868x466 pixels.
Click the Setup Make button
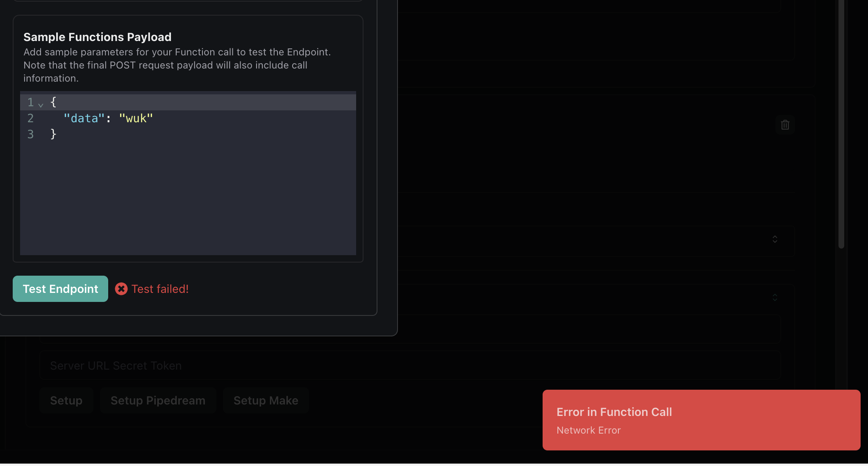pyautogui.click(x=266, y=400)
